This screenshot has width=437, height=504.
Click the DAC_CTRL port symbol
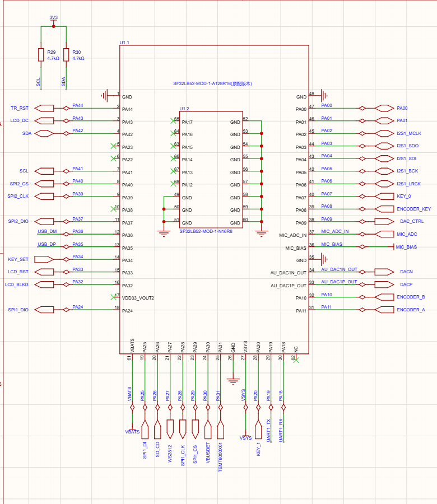[x=385, y=221]
